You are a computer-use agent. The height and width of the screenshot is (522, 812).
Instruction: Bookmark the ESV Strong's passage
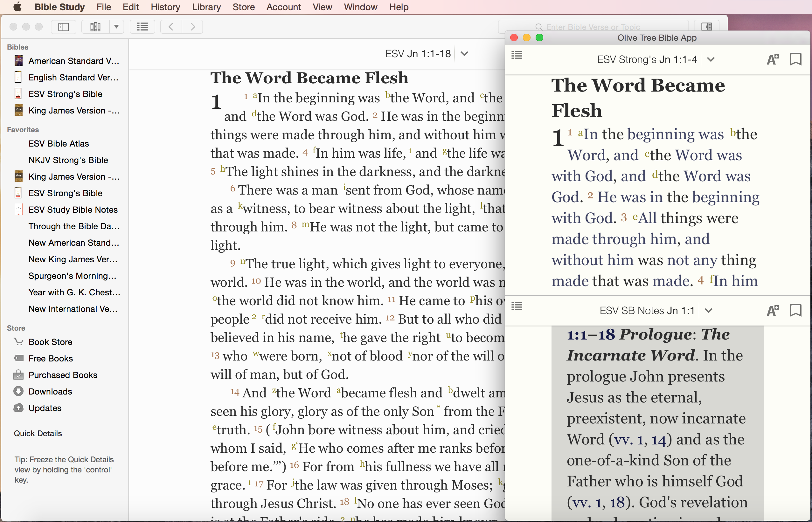796,59
